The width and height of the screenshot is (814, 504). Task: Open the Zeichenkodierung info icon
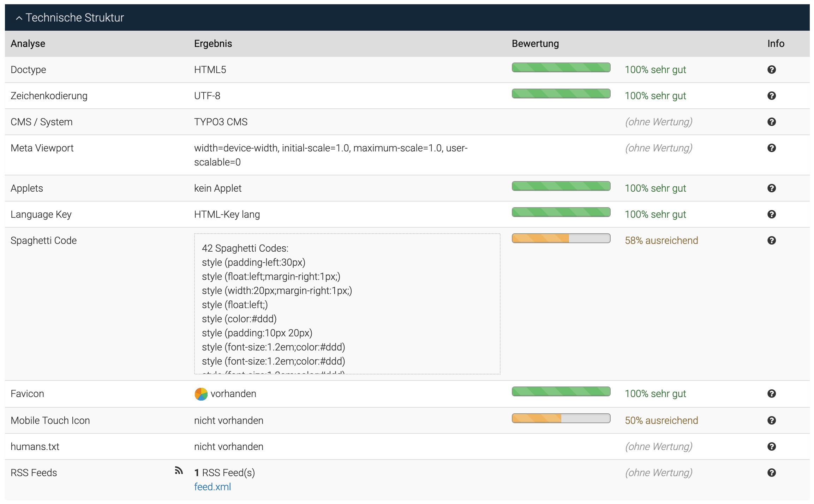pos(772,95)
